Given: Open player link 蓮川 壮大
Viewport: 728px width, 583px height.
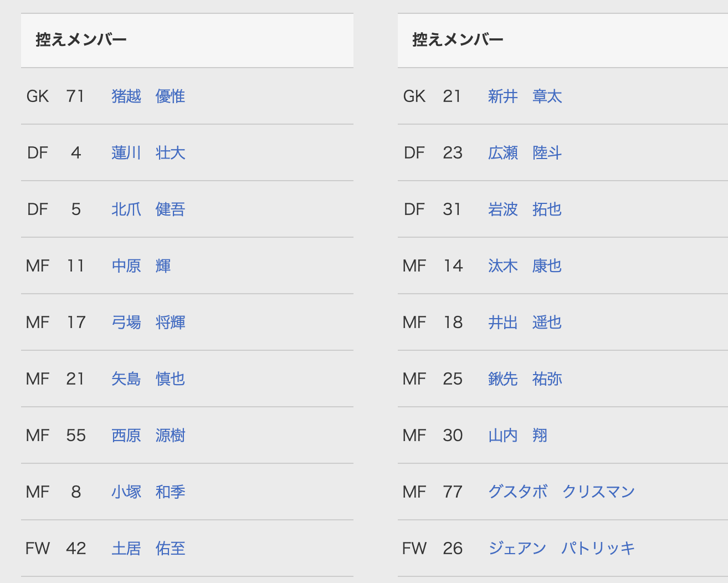Looking at the screenshot, I should (148, 153).
